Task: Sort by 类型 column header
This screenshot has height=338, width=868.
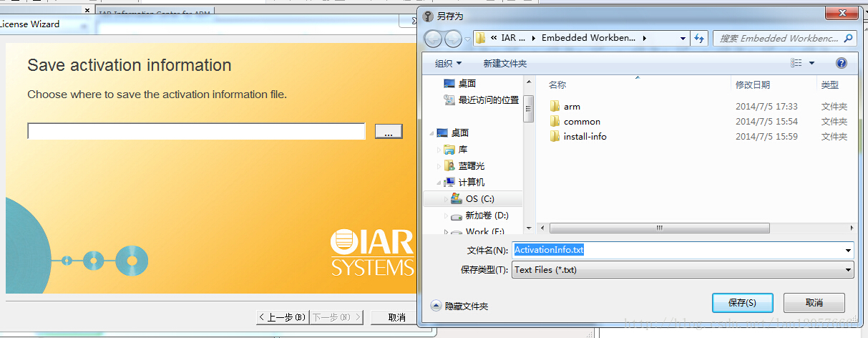Action: pyautogui.click(x=830, y=84)
